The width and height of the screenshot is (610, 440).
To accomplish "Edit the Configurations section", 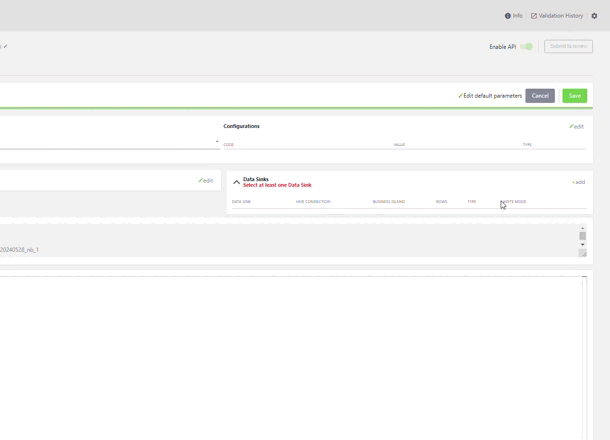I will pyautogui.click(x=576, y=127).
